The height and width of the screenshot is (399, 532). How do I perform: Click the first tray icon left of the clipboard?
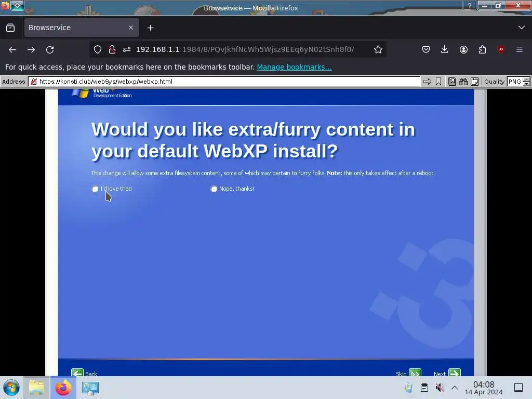(x=408, y=388)
